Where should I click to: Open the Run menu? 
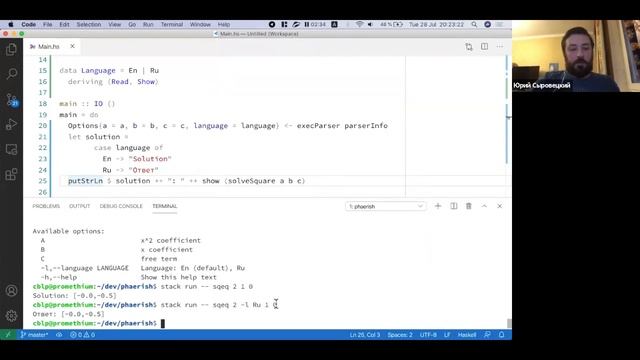click(148, 24)
